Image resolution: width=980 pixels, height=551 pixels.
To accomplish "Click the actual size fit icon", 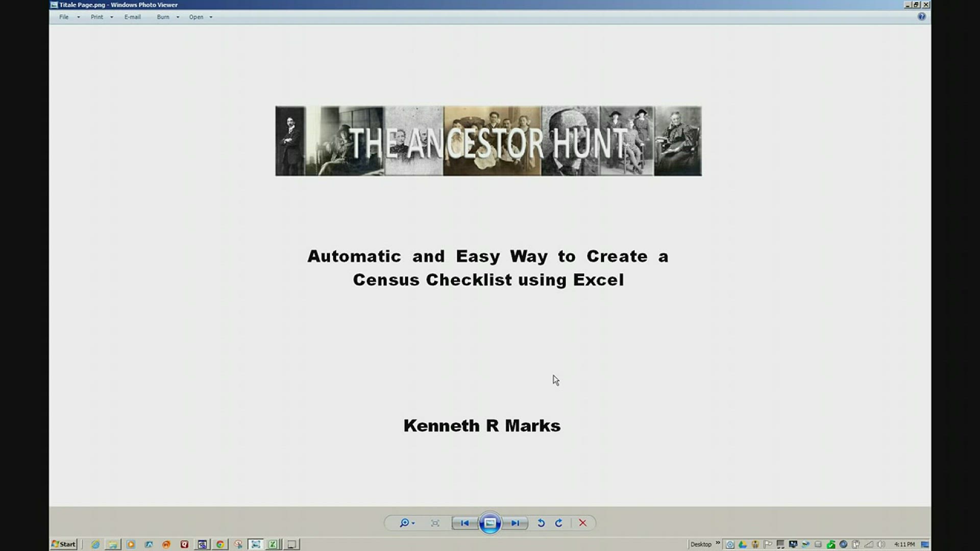I will (435, 523).
